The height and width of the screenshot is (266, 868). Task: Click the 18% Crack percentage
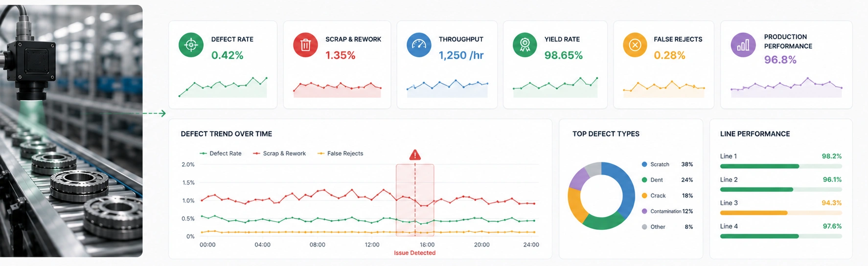687,196
